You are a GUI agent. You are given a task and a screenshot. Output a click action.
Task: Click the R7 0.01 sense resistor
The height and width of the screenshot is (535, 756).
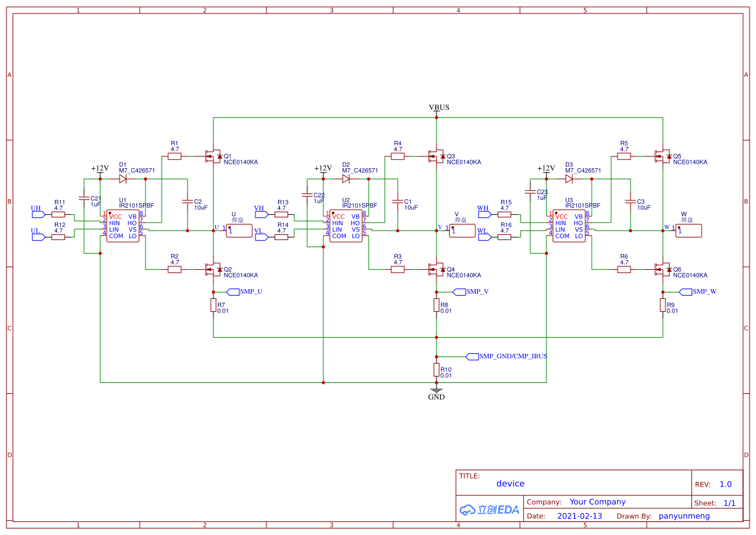tap(213, 305)
